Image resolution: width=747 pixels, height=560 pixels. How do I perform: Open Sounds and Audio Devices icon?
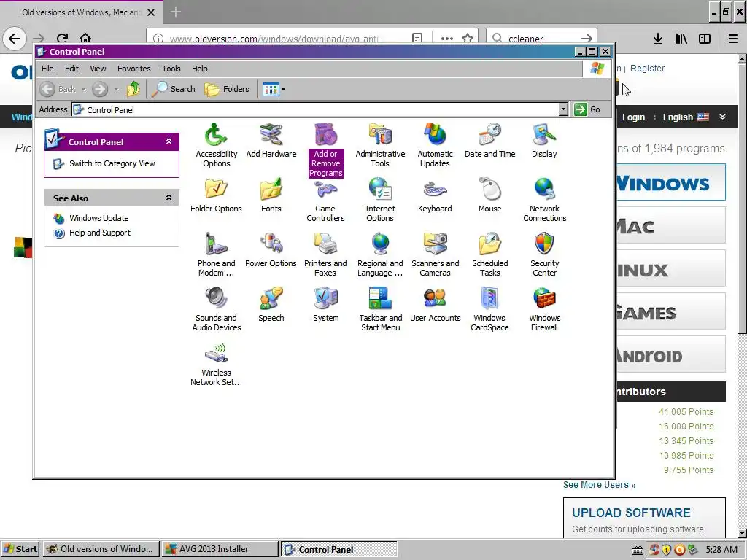(x=216, y=309)
